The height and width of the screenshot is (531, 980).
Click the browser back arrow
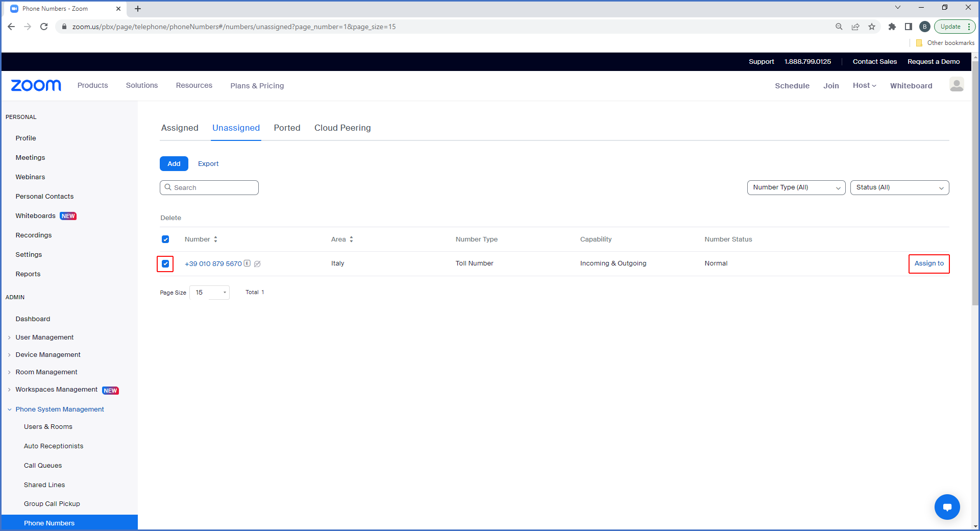click(11, 27)
